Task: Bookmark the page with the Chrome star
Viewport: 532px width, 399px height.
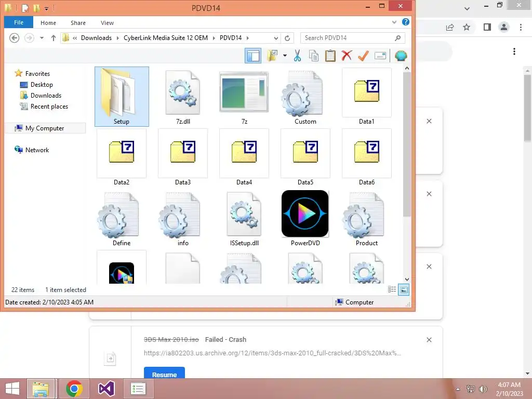Action: (x=467, y=27)
